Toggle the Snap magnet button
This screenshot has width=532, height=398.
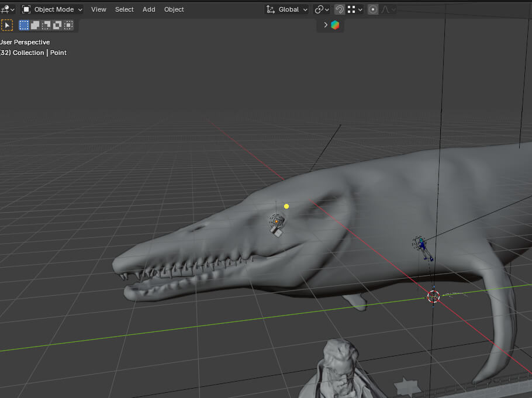click(x=339, y=9)
